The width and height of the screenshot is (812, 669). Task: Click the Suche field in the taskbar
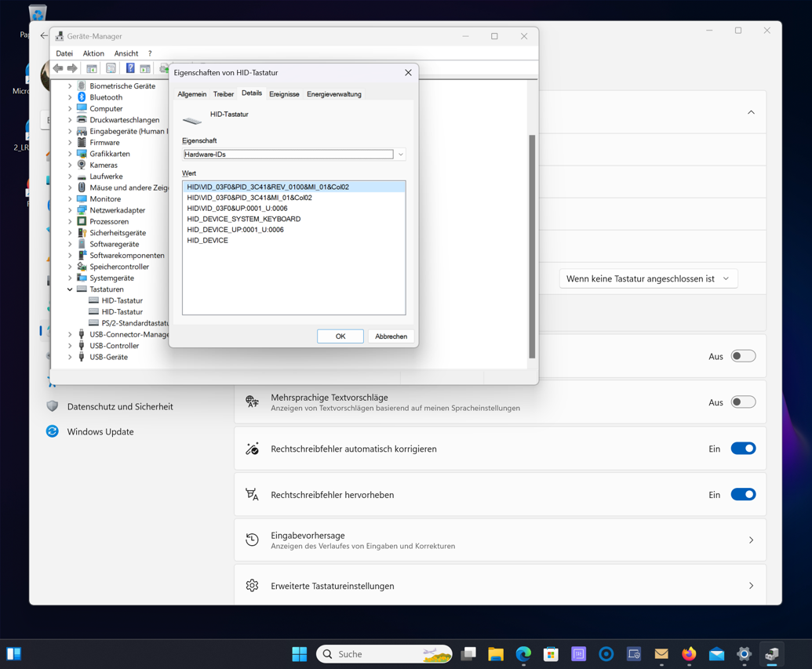[x=384, y=654]
